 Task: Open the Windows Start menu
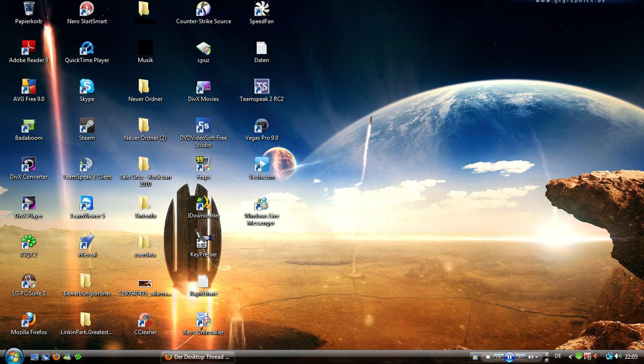[13, 356]
